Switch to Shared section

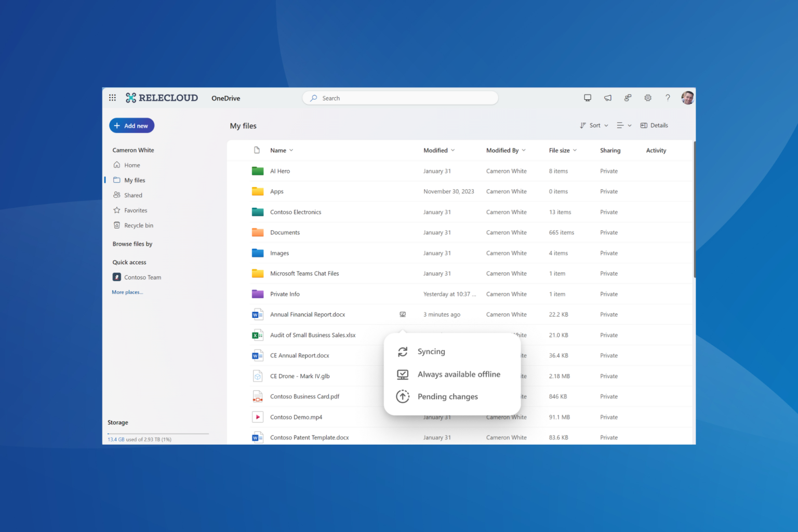pos(133,195)
